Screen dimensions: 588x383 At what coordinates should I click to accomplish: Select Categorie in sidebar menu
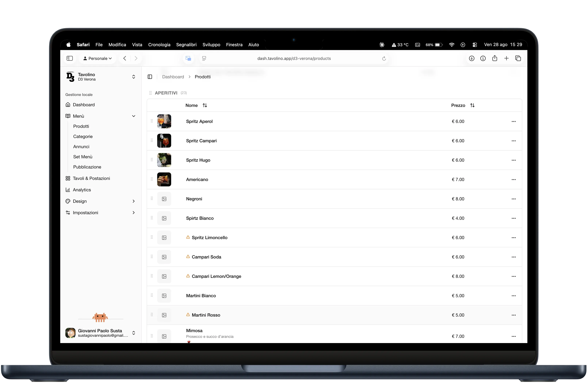pos(83,136)
